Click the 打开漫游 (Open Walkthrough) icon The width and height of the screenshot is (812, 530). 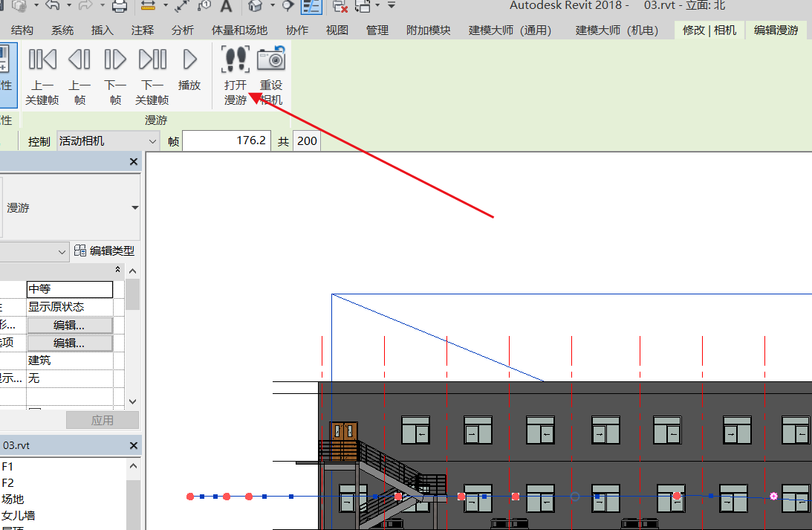coord(236,60)
